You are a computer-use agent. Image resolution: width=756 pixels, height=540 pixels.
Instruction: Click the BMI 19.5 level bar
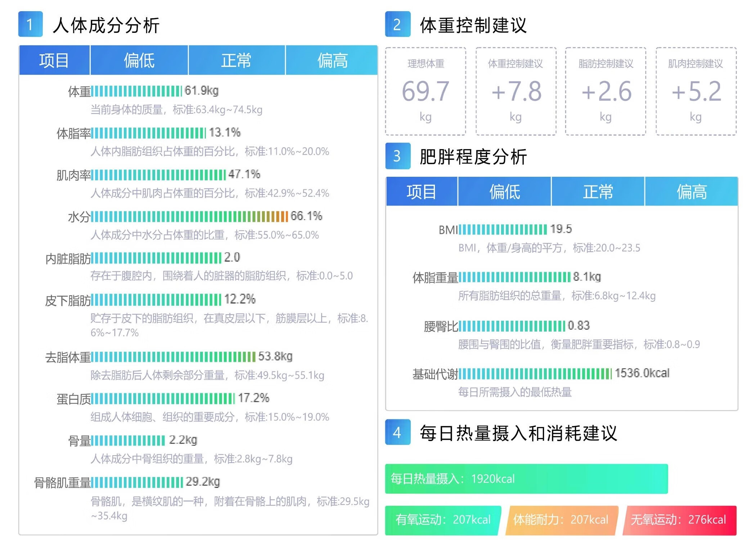503,229
